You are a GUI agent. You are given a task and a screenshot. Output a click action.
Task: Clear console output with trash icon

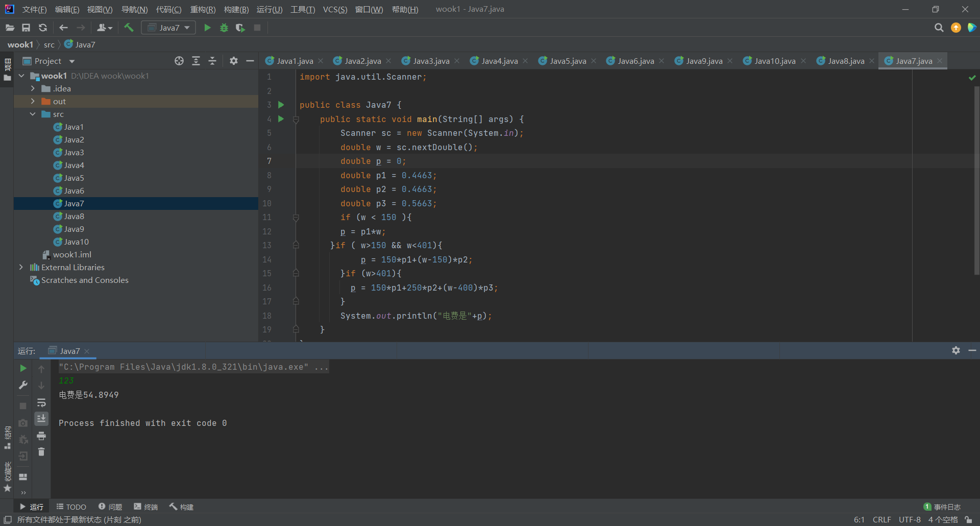tap(41, 452)
